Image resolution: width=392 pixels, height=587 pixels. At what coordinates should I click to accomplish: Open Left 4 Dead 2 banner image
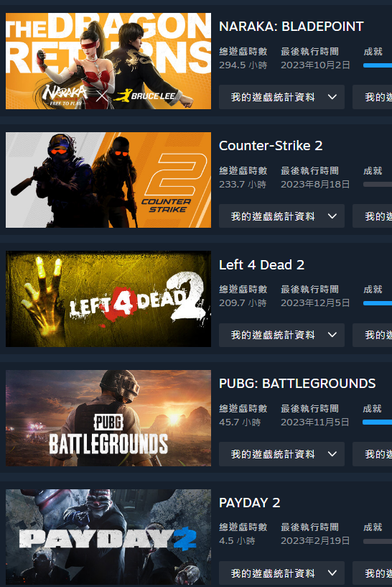(x=108, y=299)
